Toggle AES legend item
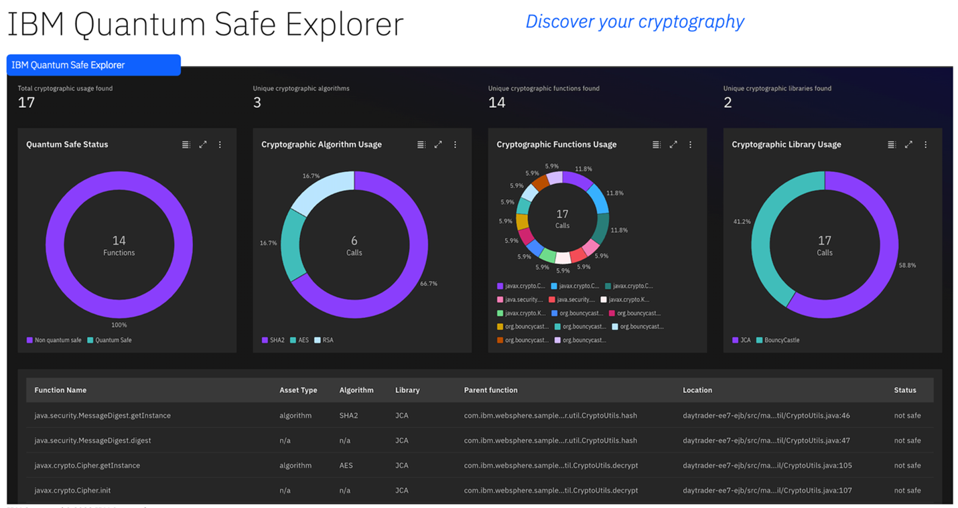Image resolution: width=958 pixels, height=508 pixels. [299, 340]
